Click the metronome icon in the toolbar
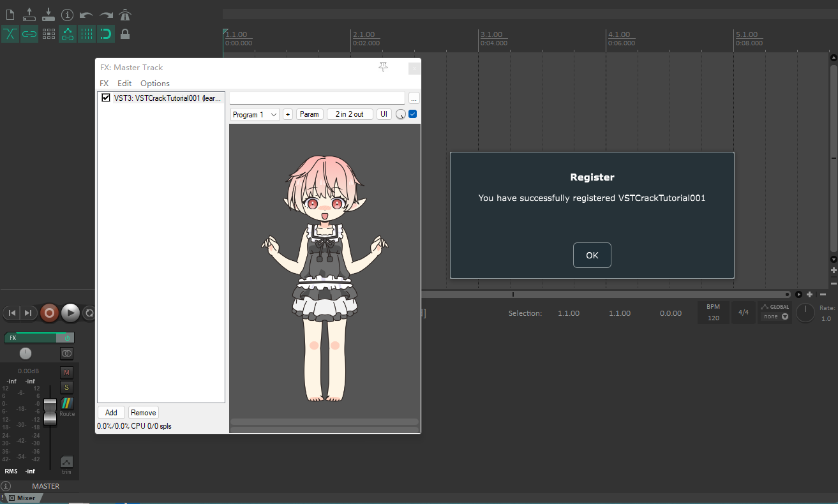The height and width of the screenshot is (504, 838). [125, 14]
